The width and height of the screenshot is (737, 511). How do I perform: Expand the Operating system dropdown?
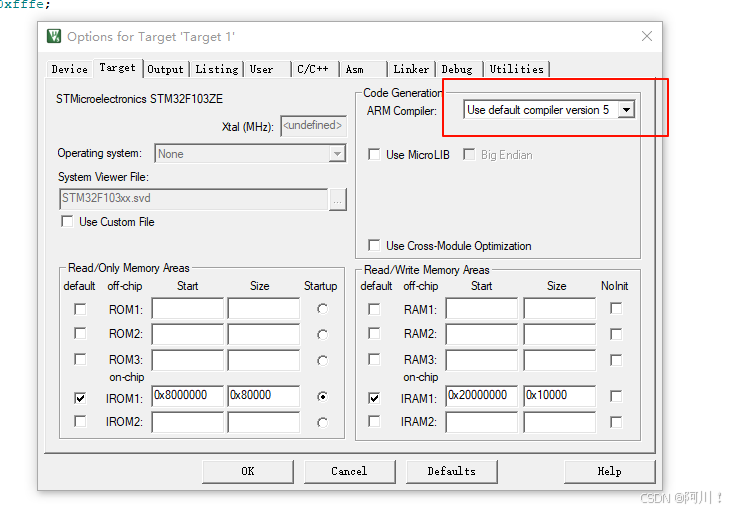point(337,154)
